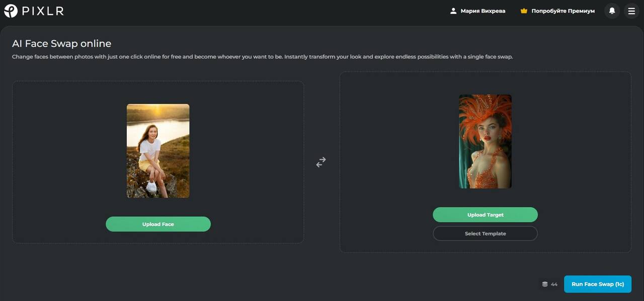Open the notifications bell
Image resolution: width=644 pixels, height=301 pixels.
[x=612, y=11]
